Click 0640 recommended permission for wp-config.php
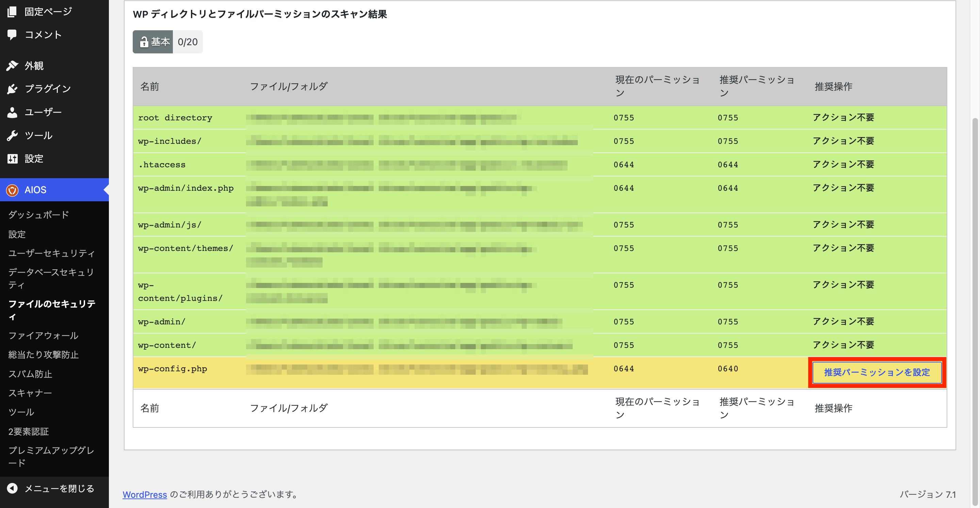The image size is (980, 508). pyautogui.click(x=728, y=369)
